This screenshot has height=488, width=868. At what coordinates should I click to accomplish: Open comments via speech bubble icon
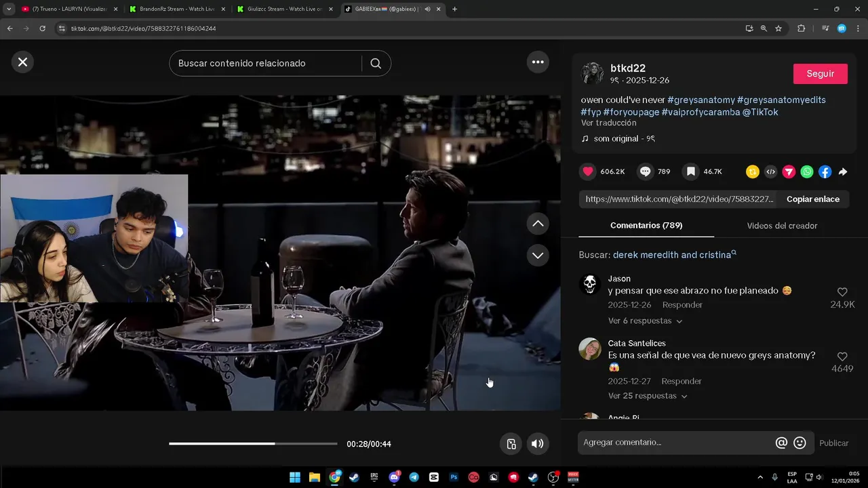point(646,171)
